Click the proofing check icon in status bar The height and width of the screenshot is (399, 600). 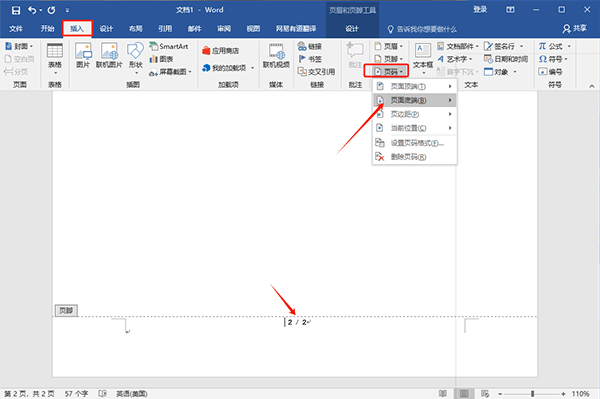point(102,394)
